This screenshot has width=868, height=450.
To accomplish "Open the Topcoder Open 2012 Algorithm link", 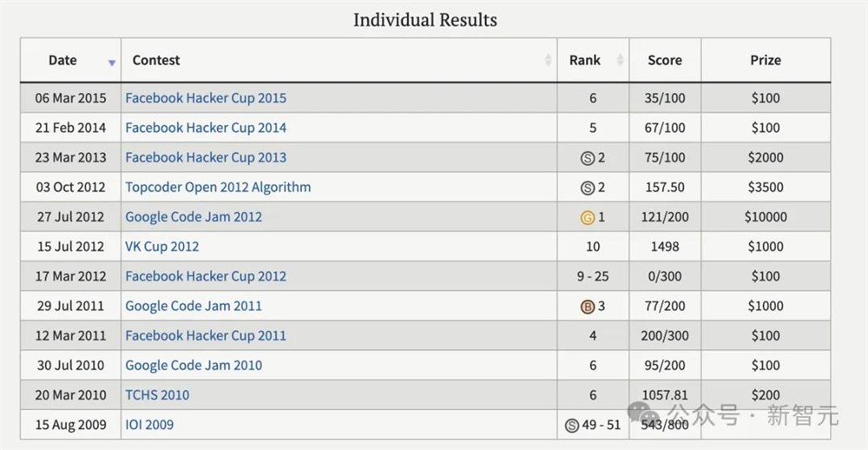I will tap(218, 187).
